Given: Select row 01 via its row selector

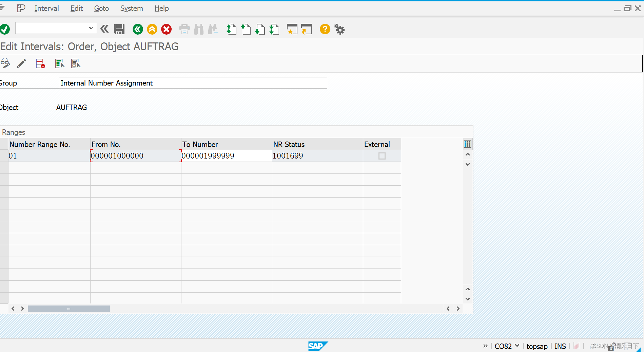Looking at the screenshot, I should pos(4,156).
